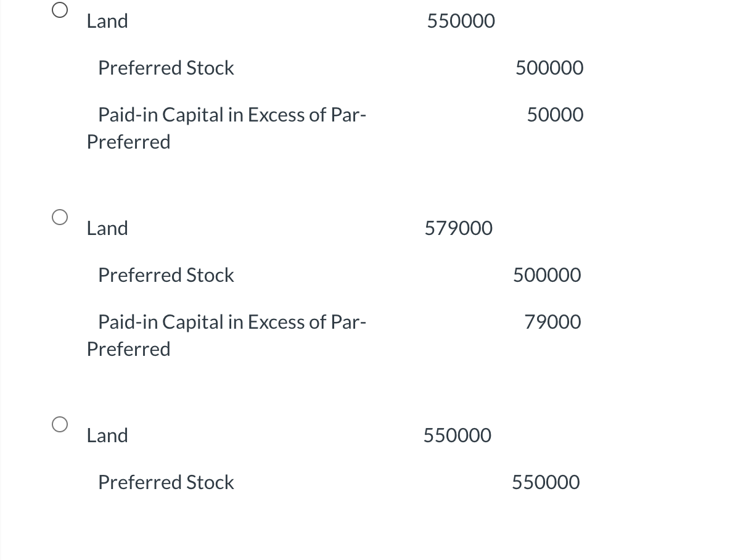Click the wrapped word Preferred below the first Paid-in Capital line
Viewport: 751px width, 560px height.
point(128,142)
